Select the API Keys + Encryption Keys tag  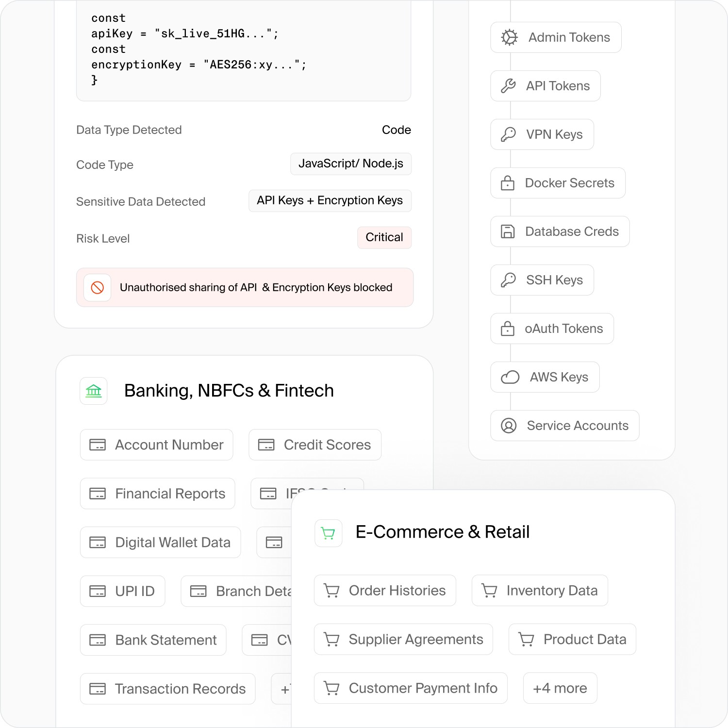[x=330, y=200]
